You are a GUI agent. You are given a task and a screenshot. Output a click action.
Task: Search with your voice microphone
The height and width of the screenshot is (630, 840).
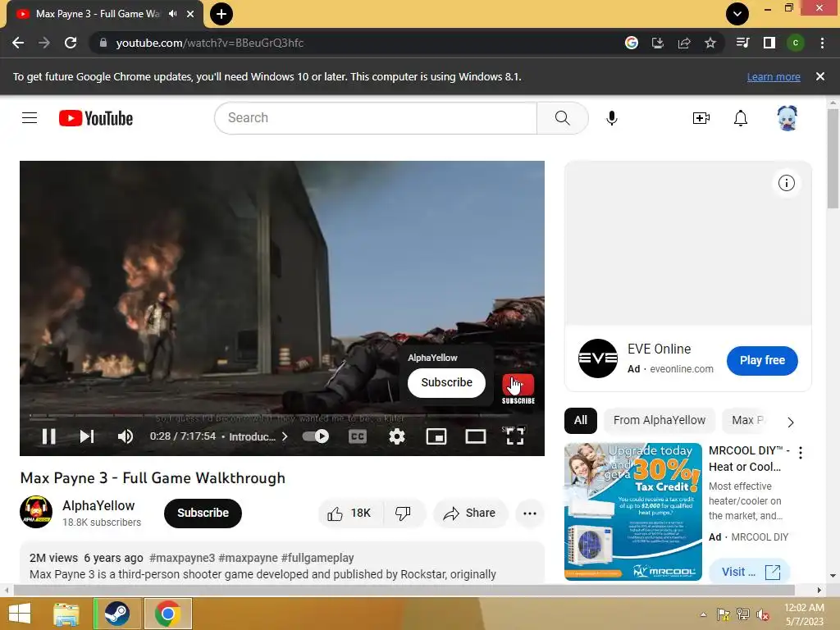[x=611, y=118]
